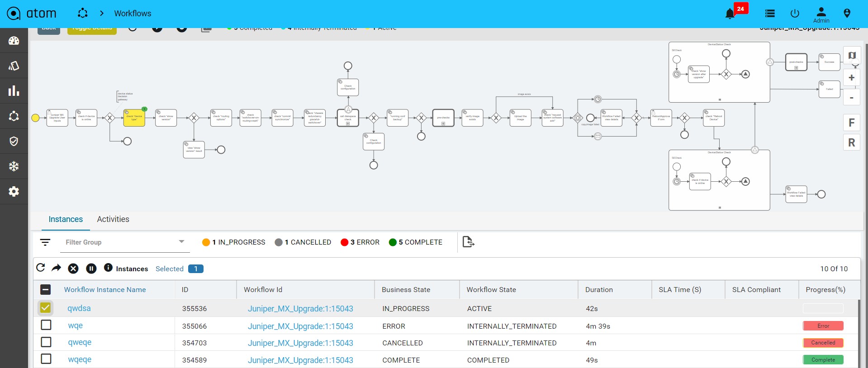Open the snowflake icon in sidebar
This screenshot has height=368, width=868.
click(14, 166)
